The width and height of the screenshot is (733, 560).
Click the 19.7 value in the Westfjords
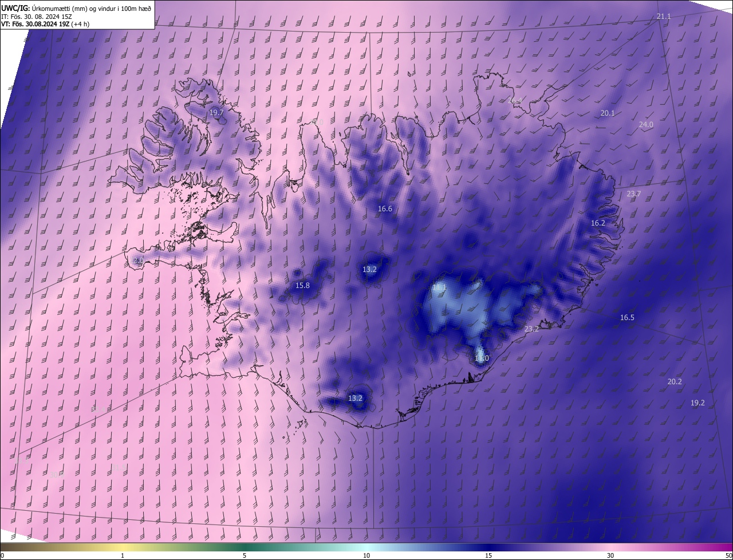pyautogui.click(x=216, y=113)
